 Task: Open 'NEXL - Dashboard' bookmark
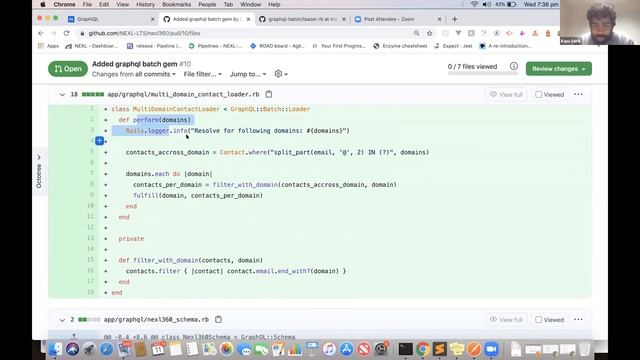91,46
